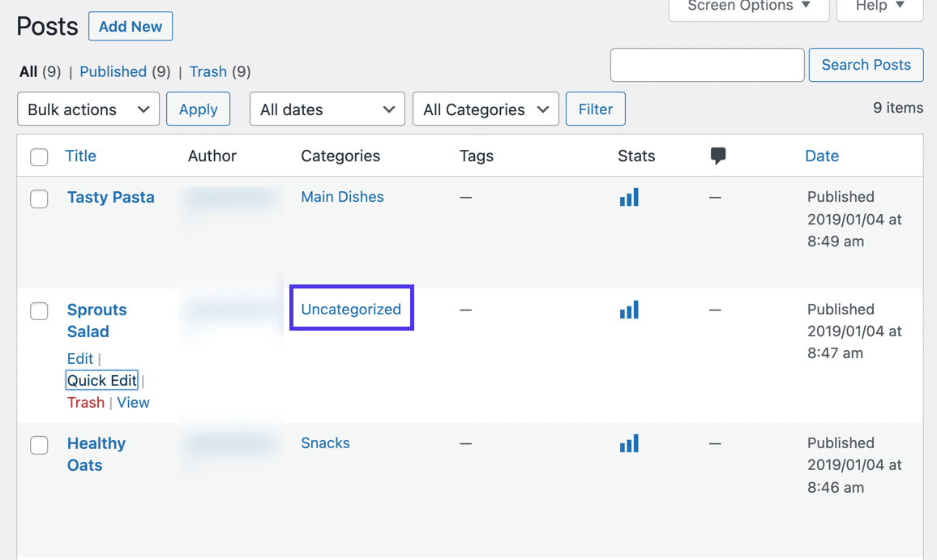Screen dimensions: 937x560
Task: Sort posts by the Date column
Action: 822,156
